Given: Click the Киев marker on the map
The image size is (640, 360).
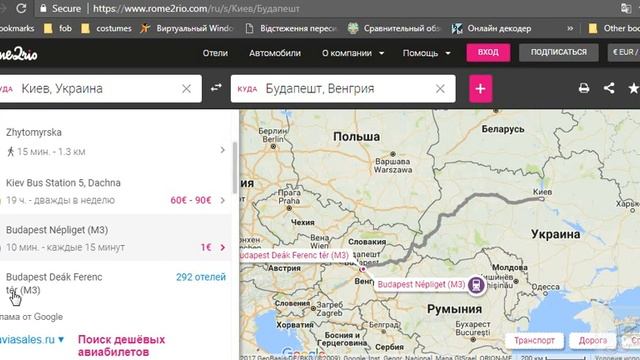Looking at the screenshot, I should pos(542,198).
